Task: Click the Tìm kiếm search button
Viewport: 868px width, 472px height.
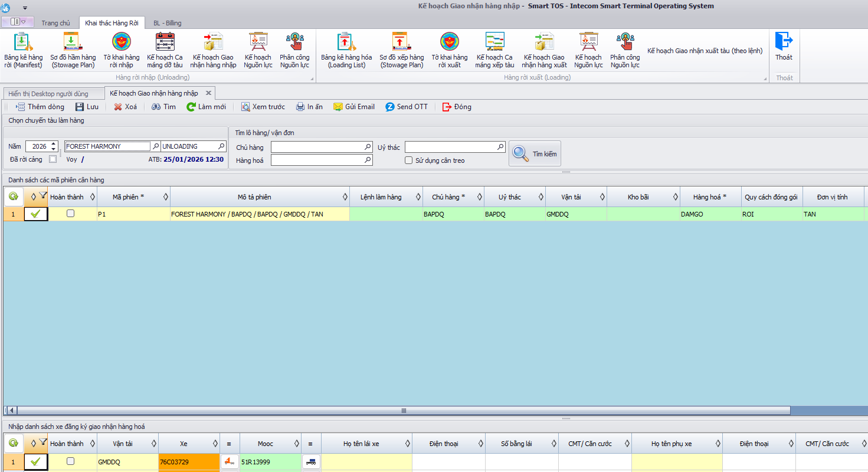Action: pos(535,153)
